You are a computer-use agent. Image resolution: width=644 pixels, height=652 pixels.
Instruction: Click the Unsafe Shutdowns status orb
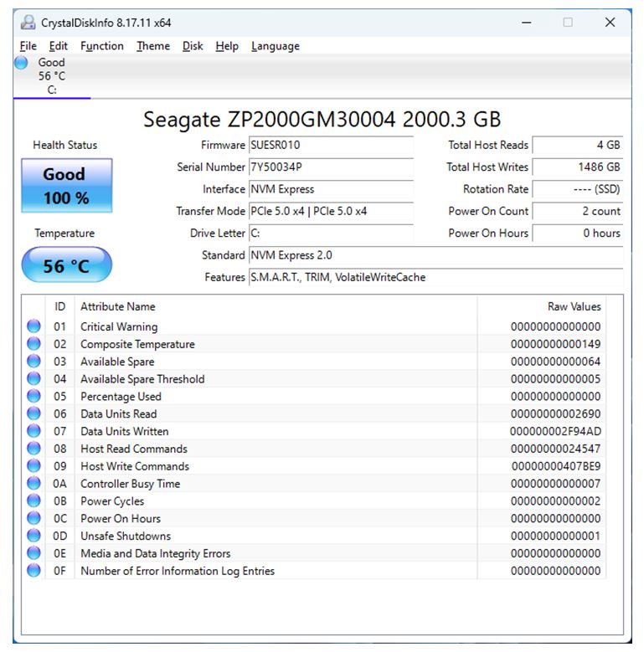point(33,536)
